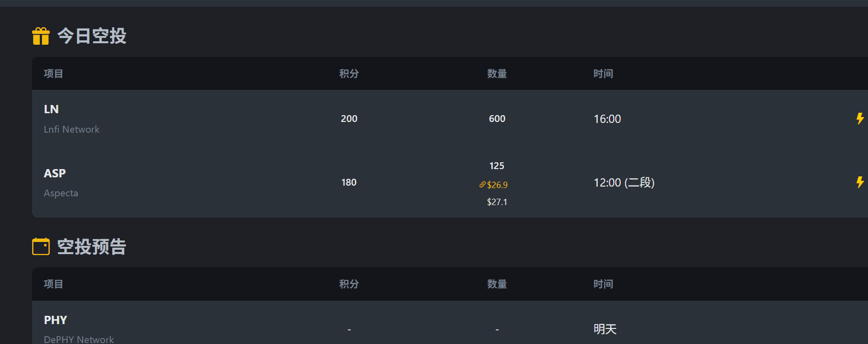Click the lightning bolt icon in ASP row
Screen dimensions: 868x344
(x=860, y=182)
